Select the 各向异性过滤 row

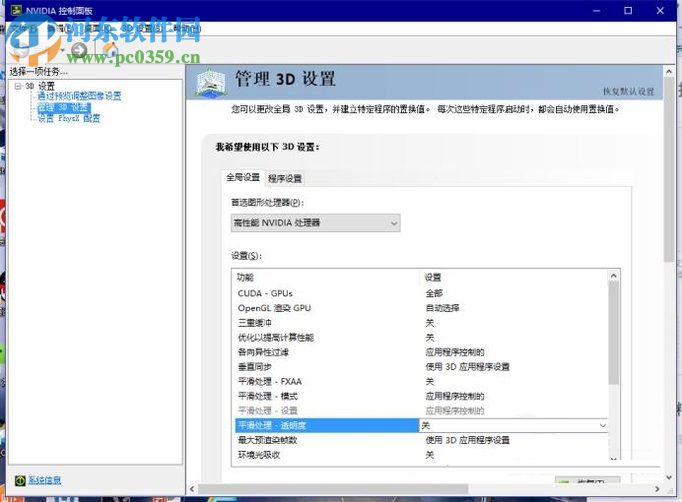421,352
